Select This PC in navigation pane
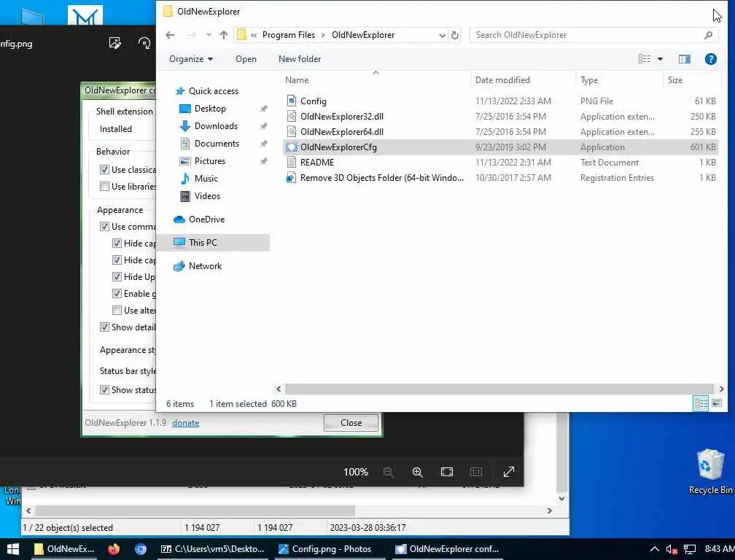The width and height of the screenshot is (735, 560). pyautogui.click(x=203, y=243)
